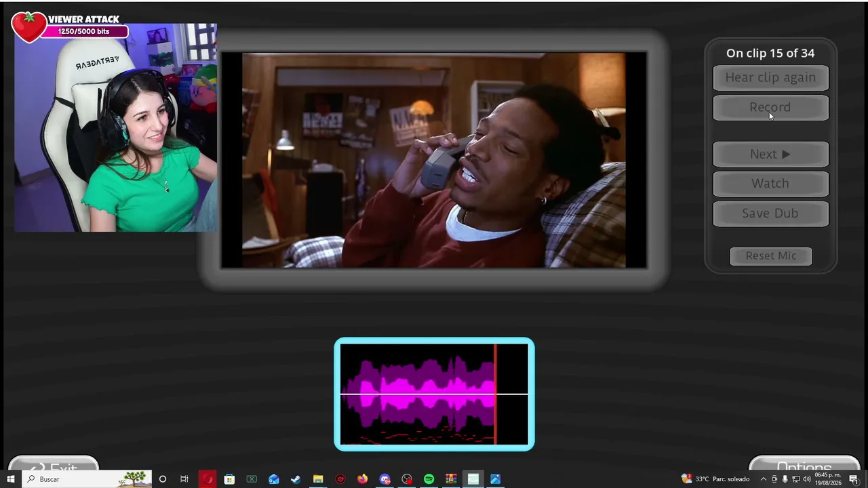This screenshot has height=488, width=868.
Task: Click the pink audio waveform display
Action: tap(434, 394)
